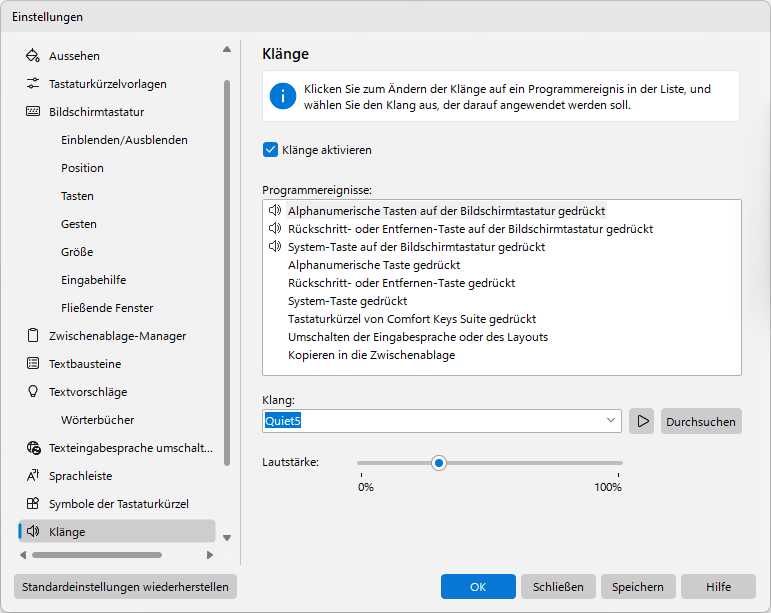Select the Tasten subpage
The height and width of the screenshot is (613, 771).
pos(77,196)
